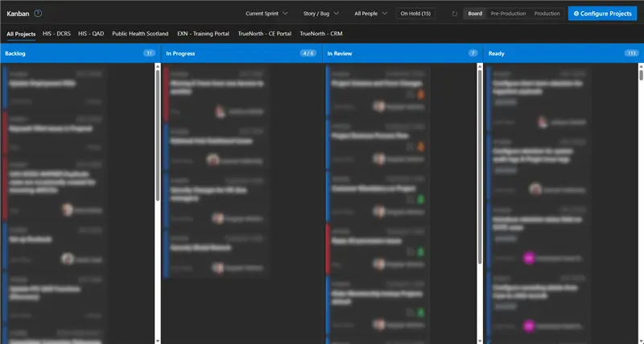The image size is (644, 344).
Task: Click the refresh board icon
Action: pyautogui.click(x=454, y=14)
